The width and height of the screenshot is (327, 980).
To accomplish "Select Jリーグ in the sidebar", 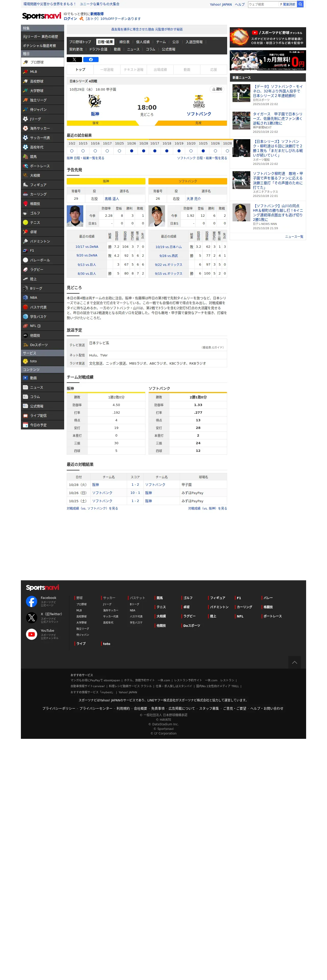I will [x=42, y=119].
